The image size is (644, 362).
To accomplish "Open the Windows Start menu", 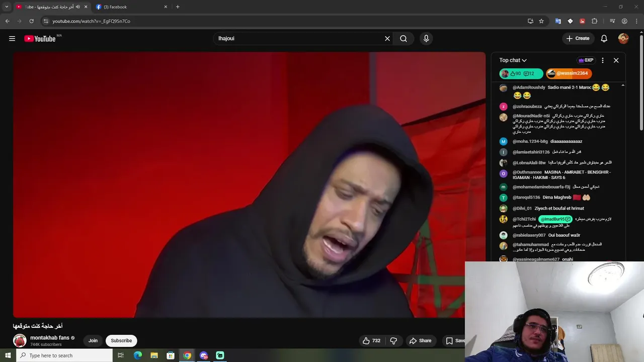I will (8, 355).
